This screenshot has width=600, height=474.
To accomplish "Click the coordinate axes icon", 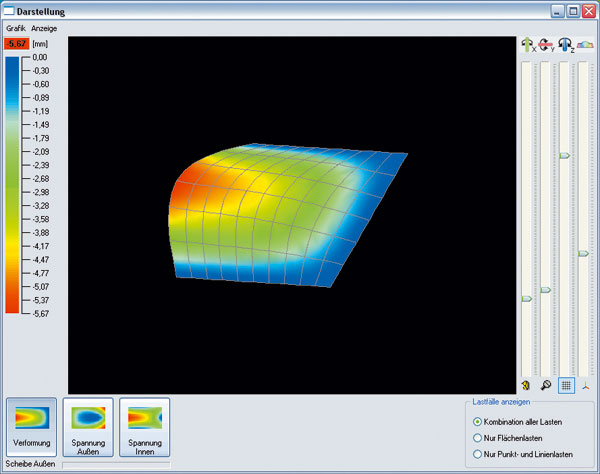I will (585, 386).
